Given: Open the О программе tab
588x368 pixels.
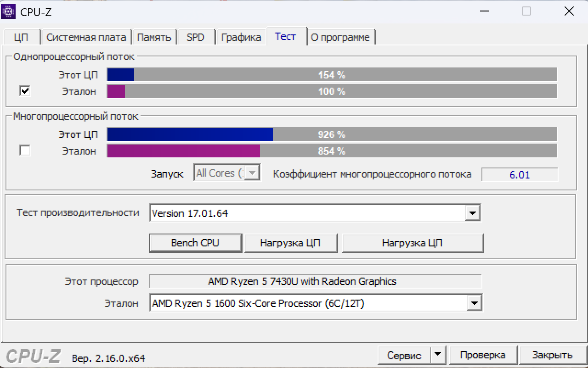Looking at the screenshot, I should coord(340,38).
